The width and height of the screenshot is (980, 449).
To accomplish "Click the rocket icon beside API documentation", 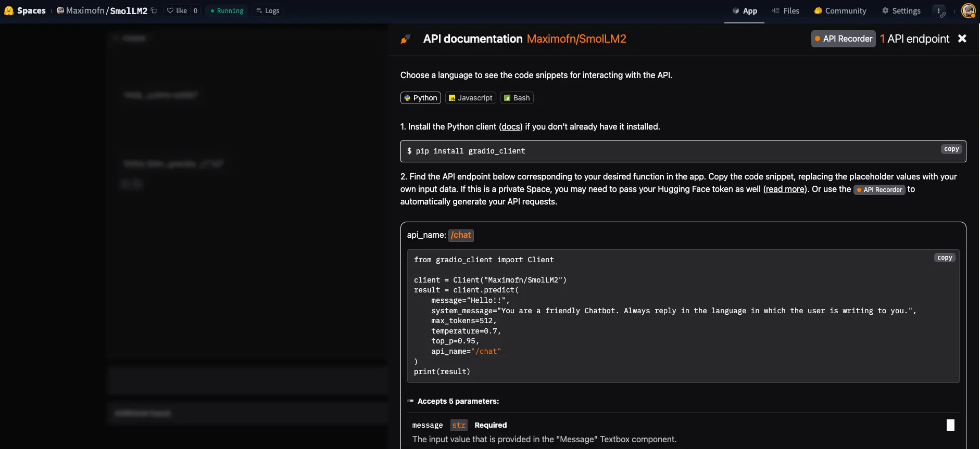I will coord(406,39).
